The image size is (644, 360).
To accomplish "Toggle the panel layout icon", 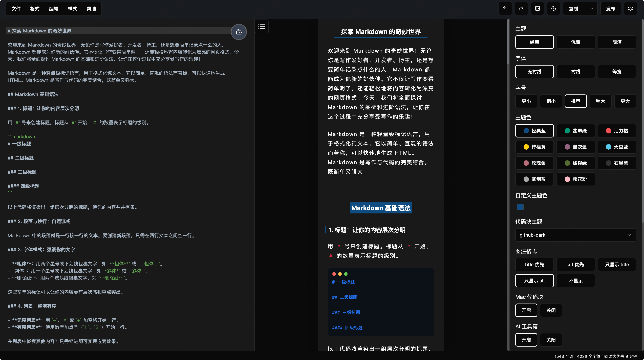I will (537, 9).
